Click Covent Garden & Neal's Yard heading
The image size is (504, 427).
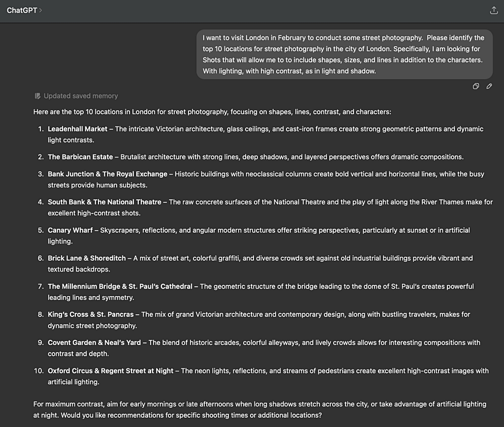tap(94, 342)
